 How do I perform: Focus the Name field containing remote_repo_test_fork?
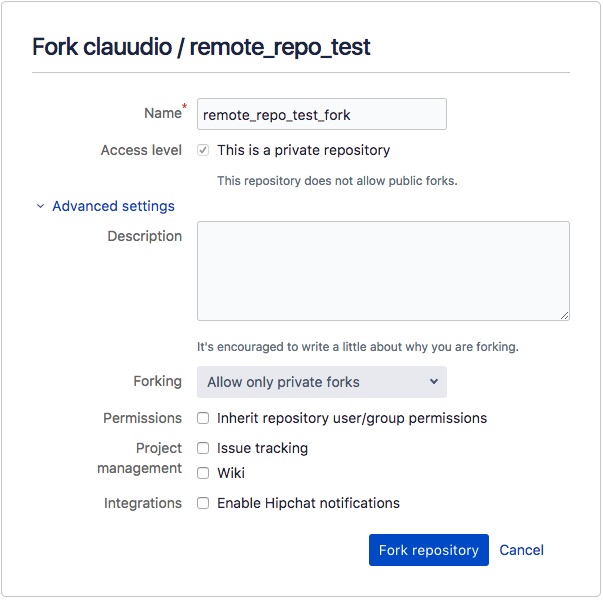[x=321, y=115]
